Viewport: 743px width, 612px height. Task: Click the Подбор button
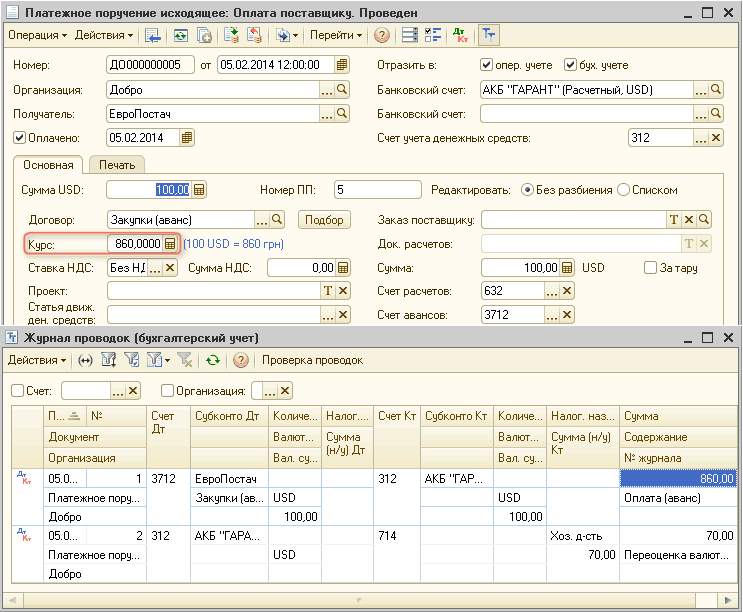(x=323, y=220)
